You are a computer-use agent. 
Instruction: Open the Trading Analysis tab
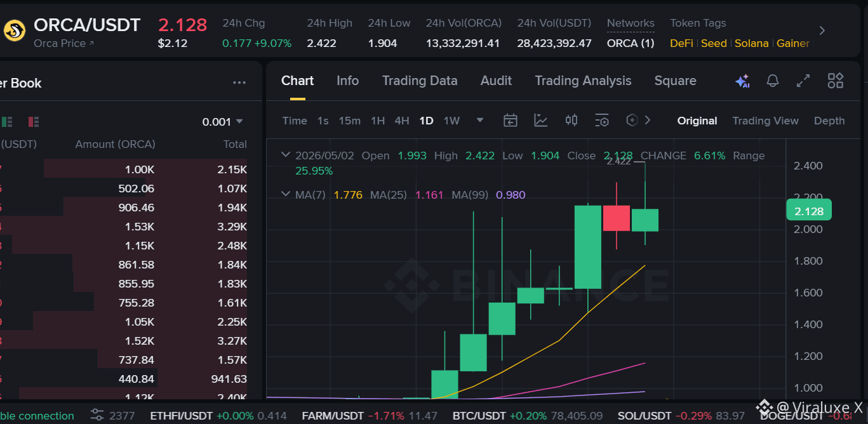583,81
